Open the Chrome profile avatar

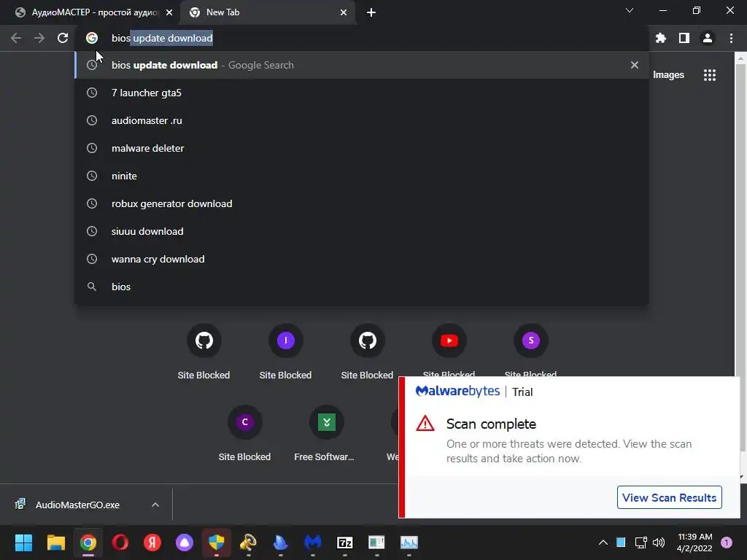click(x=708, y=38)
